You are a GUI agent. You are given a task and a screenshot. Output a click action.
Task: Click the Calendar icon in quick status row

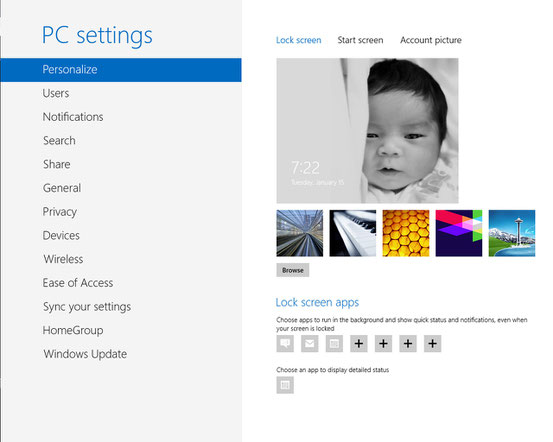coord(334,344)
